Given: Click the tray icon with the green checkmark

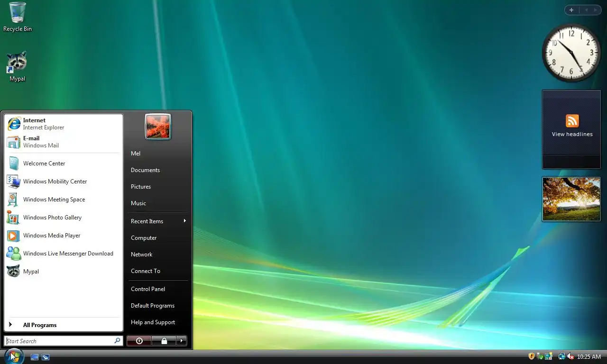Looking at the screenshot, I should 540,356.
